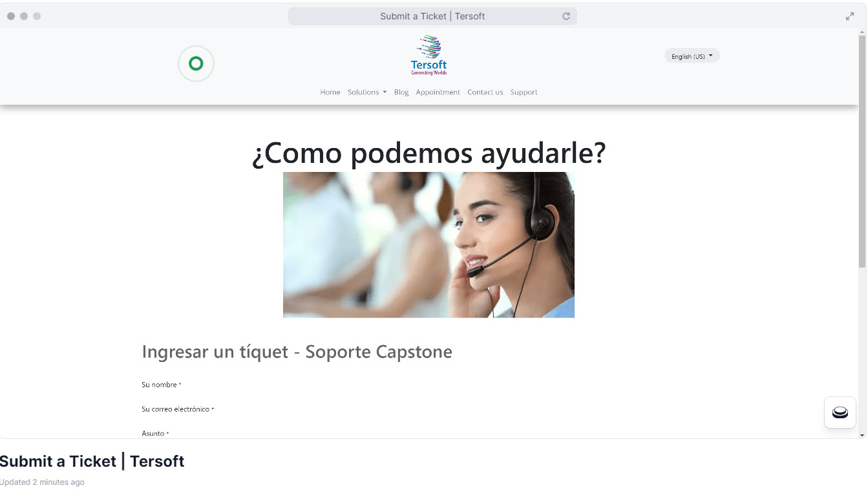Click the support agent headset photo
868x490 pixels.
pyautogui.click(x=429, y=244)
